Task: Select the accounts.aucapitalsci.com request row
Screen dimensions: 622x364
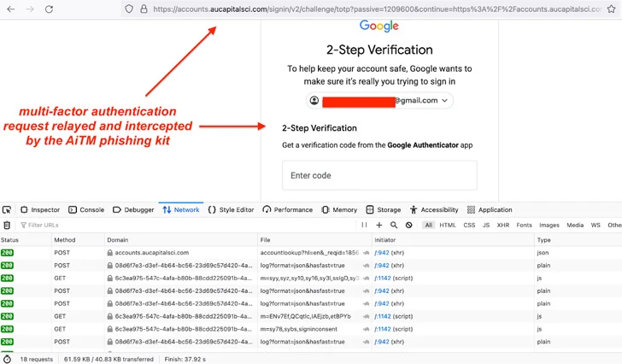Action: [311, 253]
